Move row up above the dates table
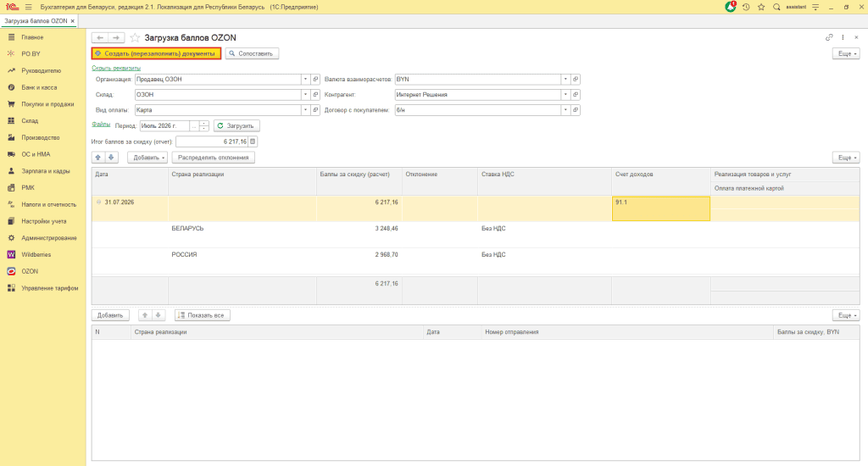Image resolution: width=868 pixels, height=466 pixels. pyautogui.click(x=98, y=158)
